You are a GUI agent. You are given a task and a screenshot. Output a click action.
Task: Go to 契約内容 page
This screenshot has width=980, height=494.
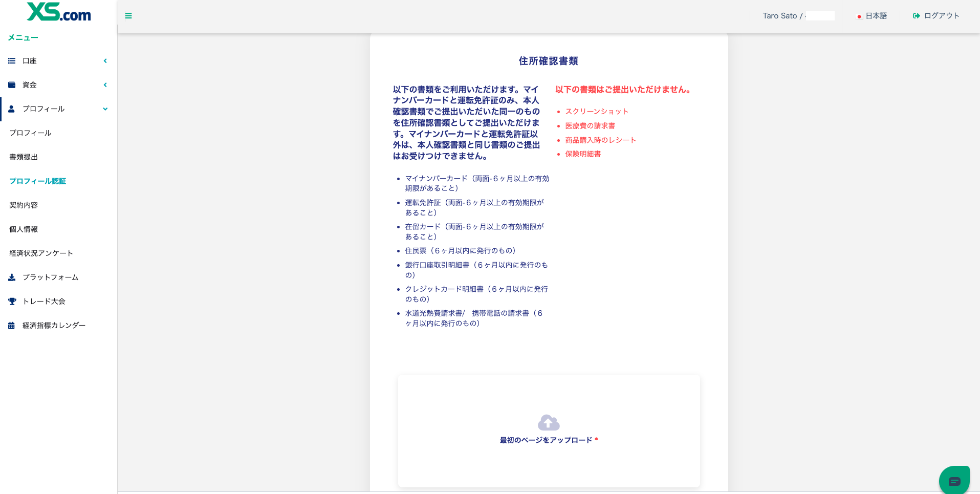24,205
